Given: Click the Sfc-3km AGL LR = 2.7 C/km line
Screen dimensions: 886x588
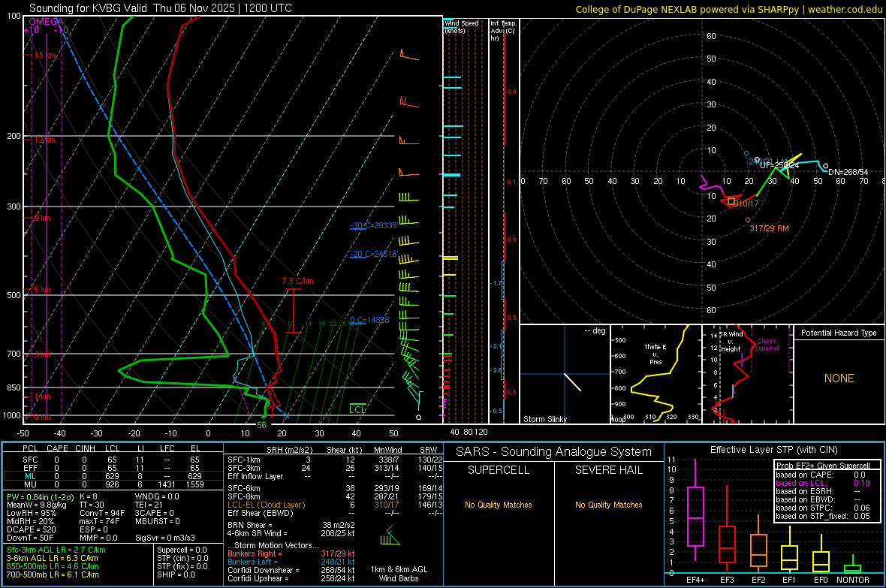Looking at the screenshot, I should click(x=56, y=550).
